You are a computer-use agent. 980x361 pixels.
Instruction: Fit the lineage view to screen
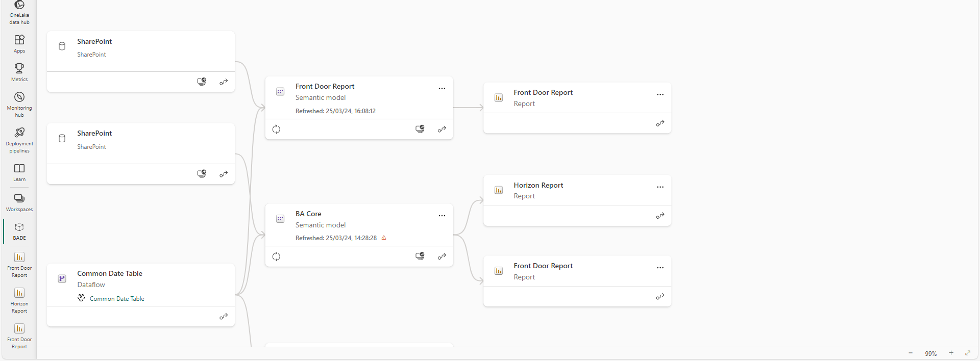point(968,353)
